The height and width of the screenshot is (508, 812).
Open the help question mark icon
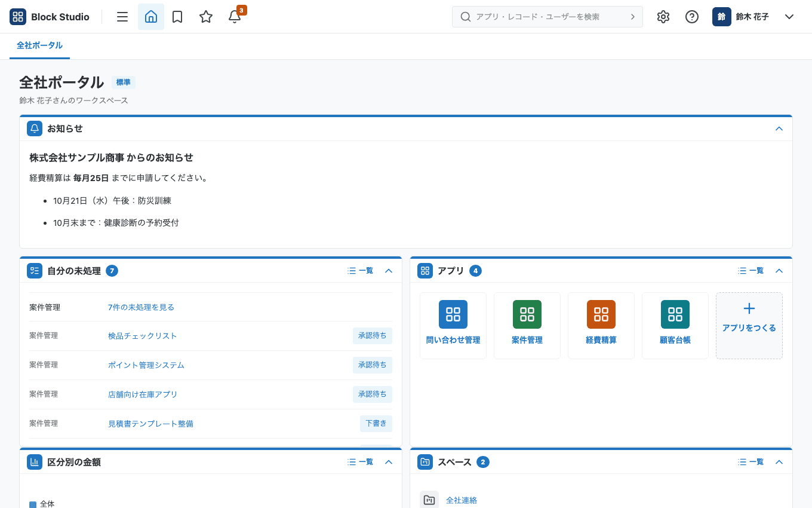pyautogui.click(x=692, y=17)
